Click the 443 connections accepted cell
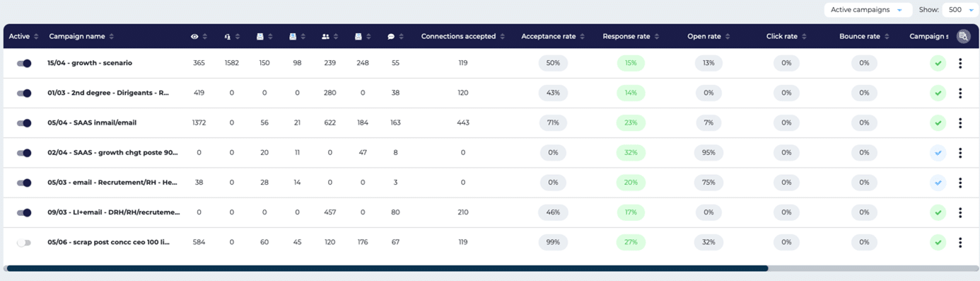Image resolution: width=980 pixels, height=281 pixels. coord(463,122)
